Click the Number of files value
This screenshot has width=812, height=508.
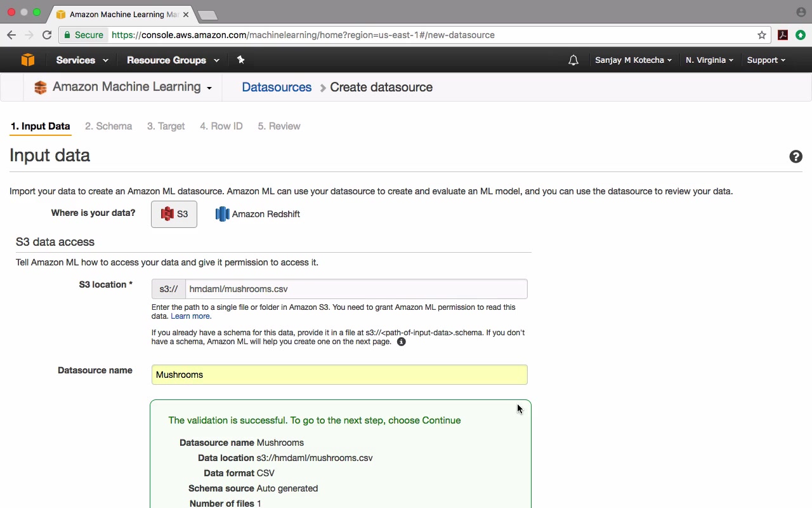point(259,504)
